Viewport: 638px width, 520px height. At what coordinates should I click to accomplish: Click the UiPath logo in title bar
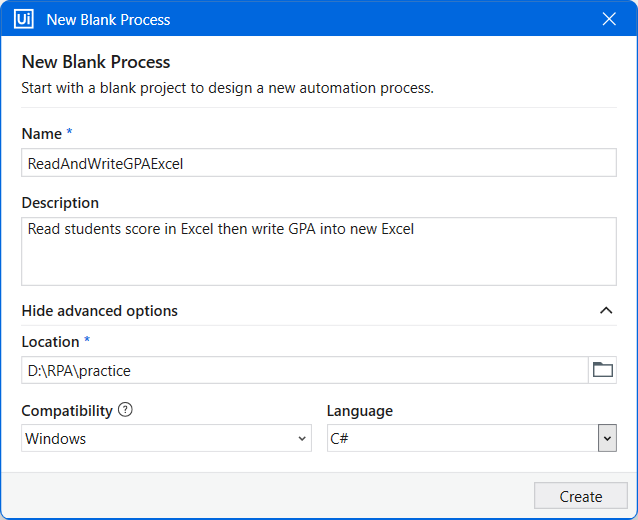click(24, 19)
